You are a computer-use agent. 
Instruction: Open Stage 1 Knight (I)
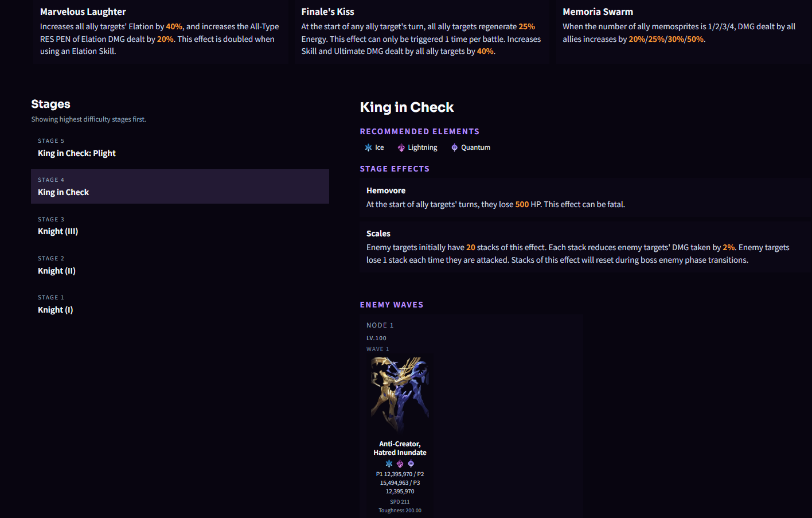180,304
